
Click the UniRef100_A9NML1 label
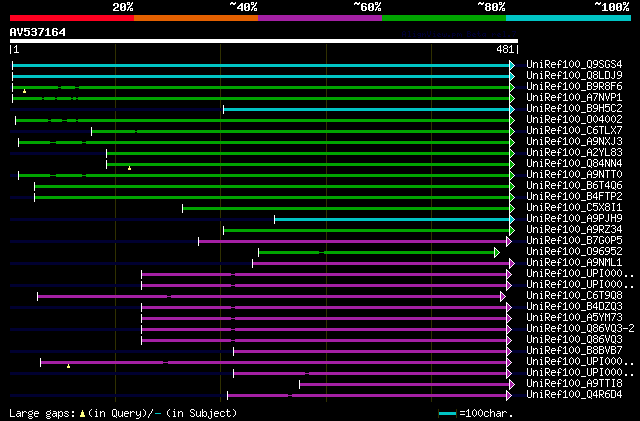pyautogui.click(x=574, y=263)
